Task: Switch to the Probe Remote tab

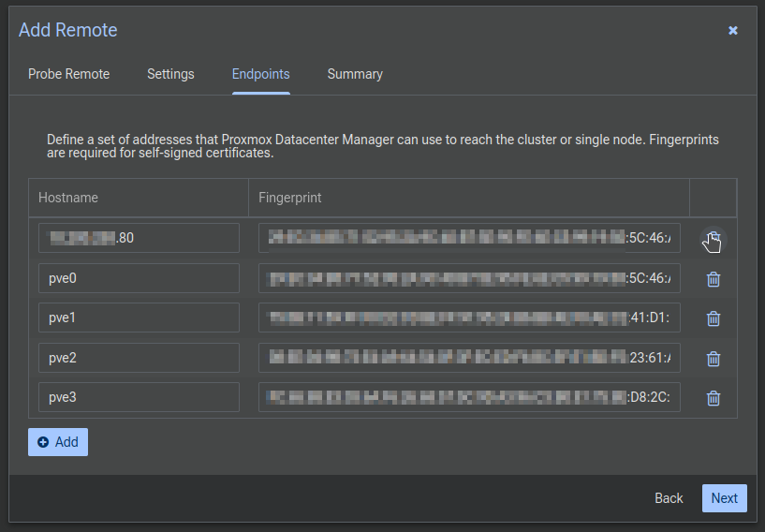Action: pyautogui.click(x=68, y=74)
